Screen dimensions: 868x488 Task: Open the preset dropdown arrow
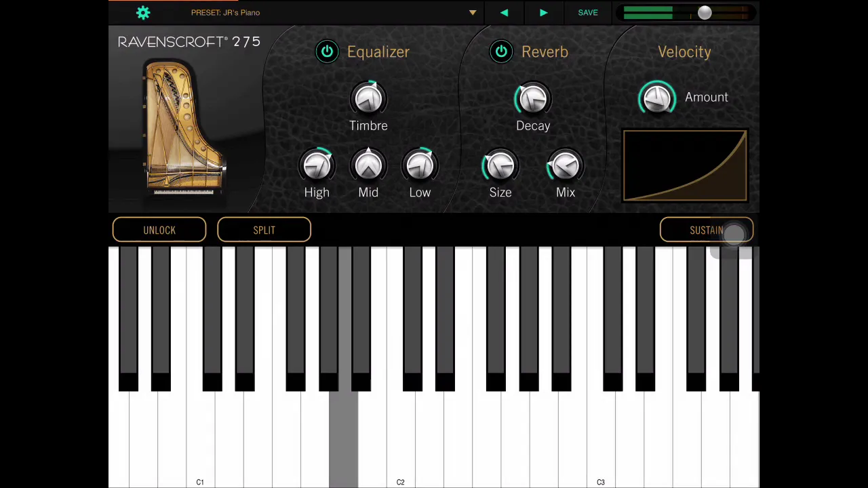click(473, 13)
